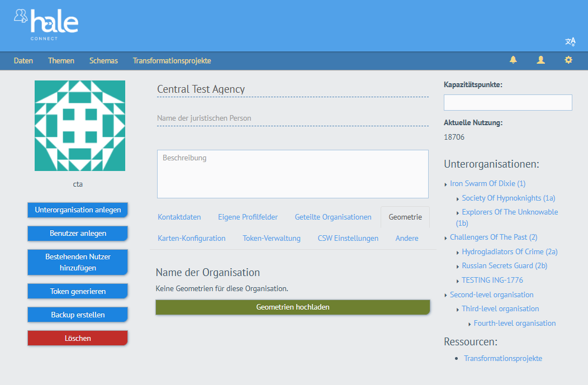This screenshot has width=588, height=385.
Task: Expand the Iron Swarm Of Dixie arrow
Action: pyautogui.click(x=445, y=184)
